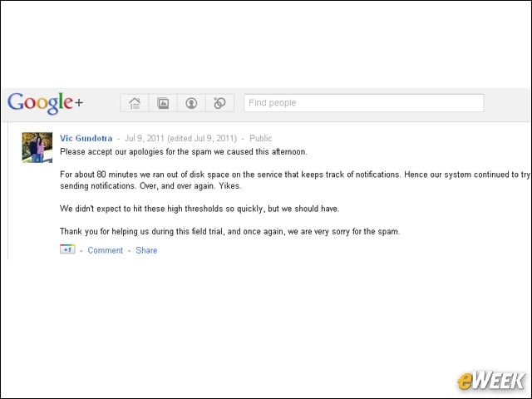
Task: Click the Google+ logo
Action: click(x=45, y=103)
